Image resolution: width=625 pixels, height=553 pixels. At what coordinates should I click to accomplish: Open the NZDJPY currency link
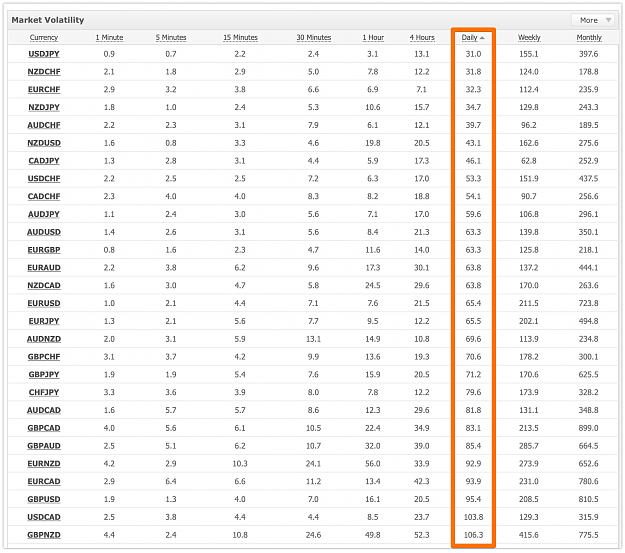click(44, 107)
